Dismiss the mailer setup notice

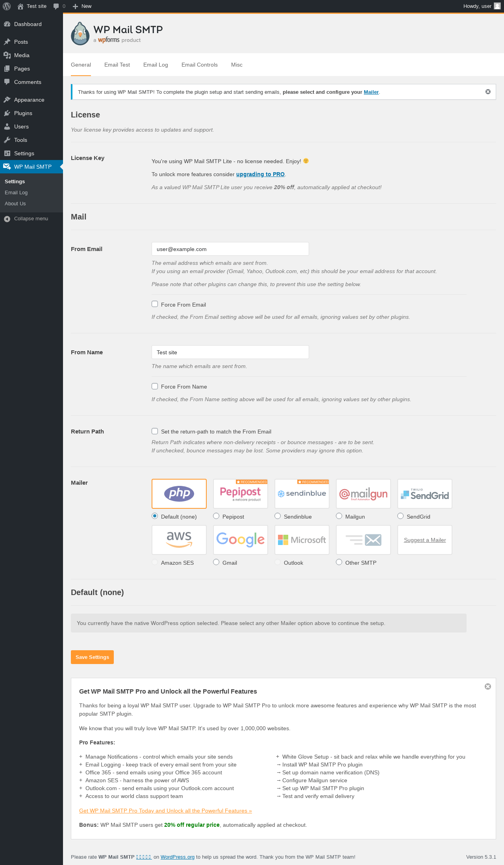[x=488, y=92]
